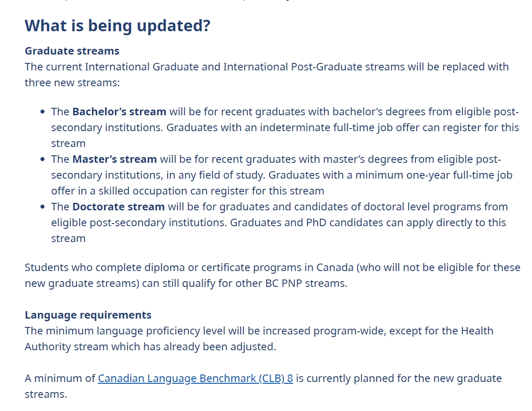The width and height of the screenshot is (532, 411).
Task: Click the bold 'Master's stream' text
Action: point(114,159)
